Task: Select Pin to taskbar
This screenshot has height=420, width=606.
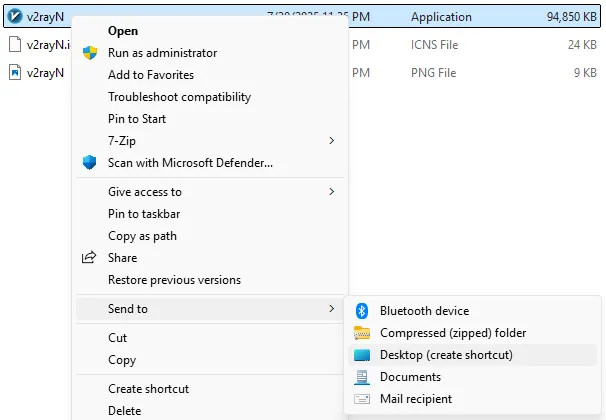Action: click(144, 214)
